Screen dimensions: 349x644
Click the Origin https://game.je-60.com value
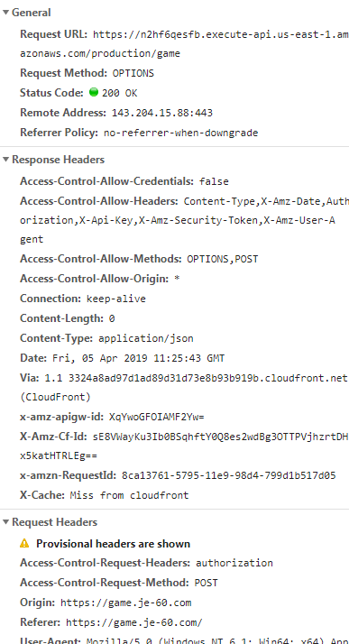point(126,603)
